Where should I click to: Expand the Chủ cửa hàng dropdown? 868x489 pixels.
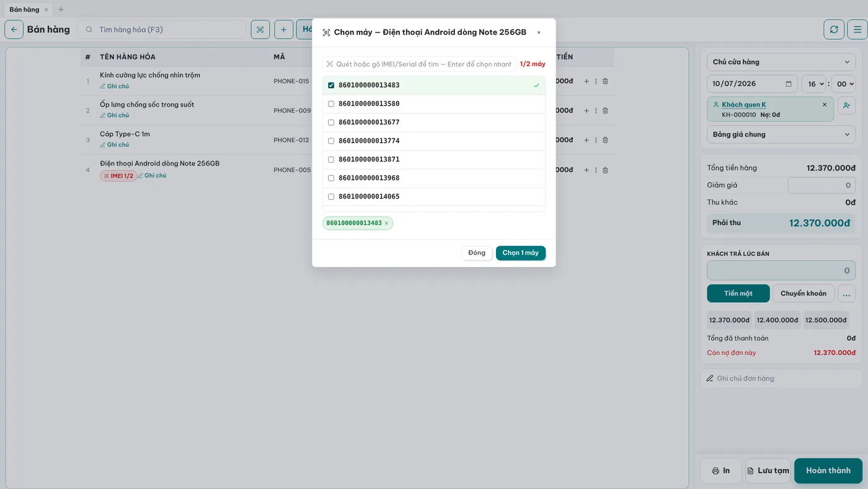(781, 62)
